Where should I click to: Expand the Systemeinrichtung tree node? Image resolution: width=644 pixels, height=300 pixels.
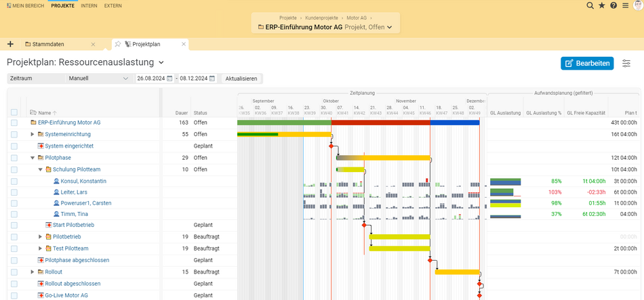[x=33, y=134]
